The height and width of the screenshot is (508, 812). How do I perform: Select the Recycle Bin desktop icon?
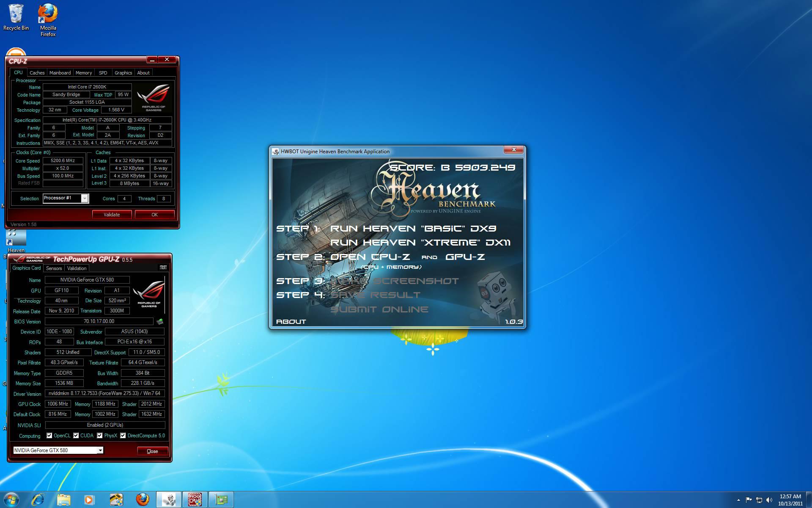[16, 17]
